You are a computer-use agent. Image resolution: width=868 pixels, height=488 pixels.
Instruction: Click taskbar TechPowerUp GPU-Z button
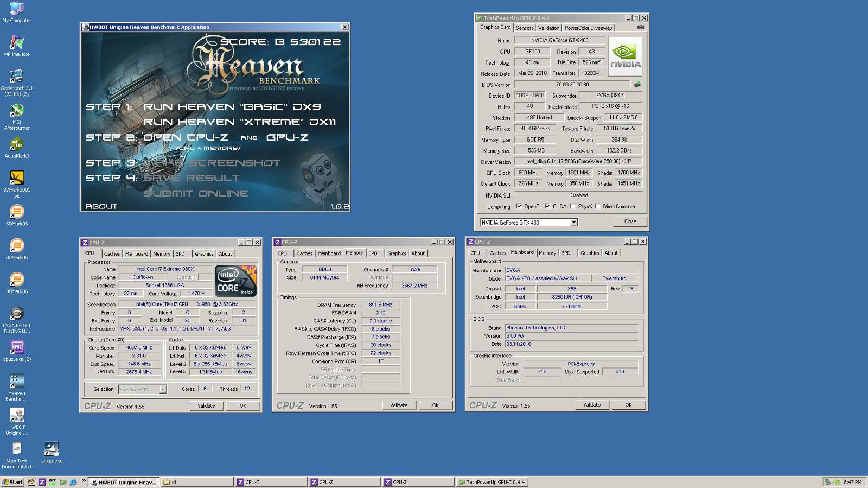coord(492,482)
